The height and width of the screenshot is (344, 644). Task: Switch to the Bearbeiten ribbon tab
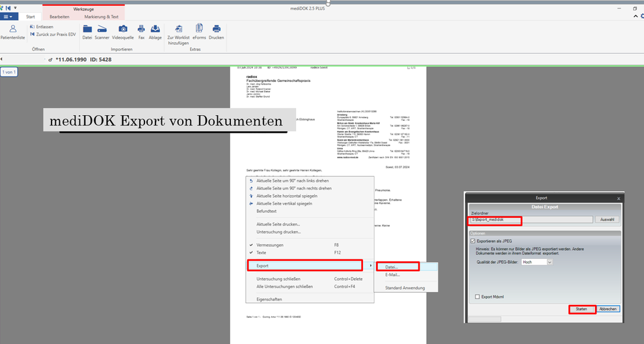(x=60, y=17)
